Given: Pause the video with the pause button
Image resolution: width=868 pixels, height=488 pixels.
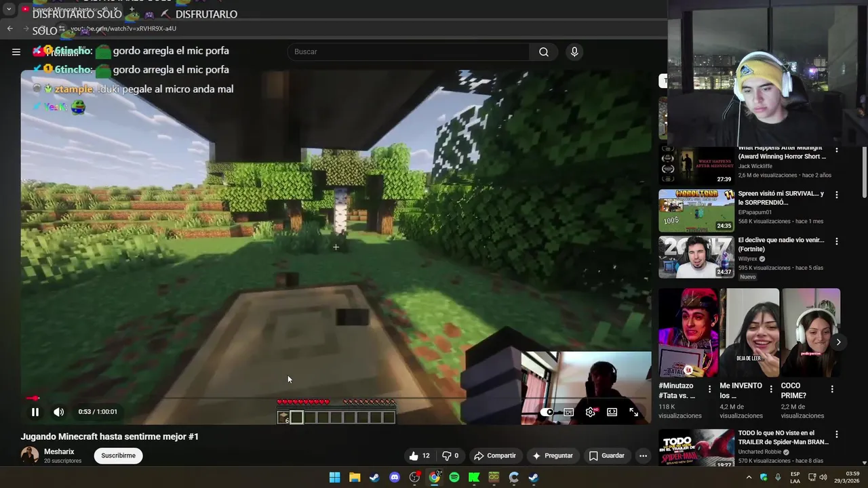Looking at the screenshot, I should pyautogui.click(x=35, y=411).
